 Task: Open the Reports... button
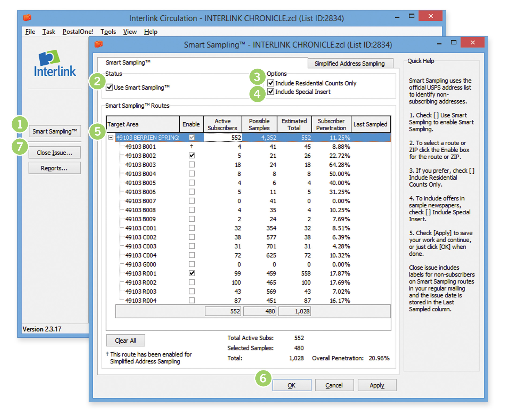point(55,168)
